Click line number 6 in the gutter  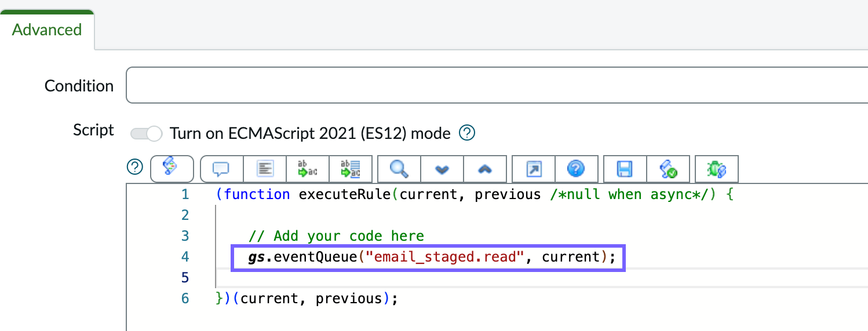pyautogui.click(x=185, y=299)
